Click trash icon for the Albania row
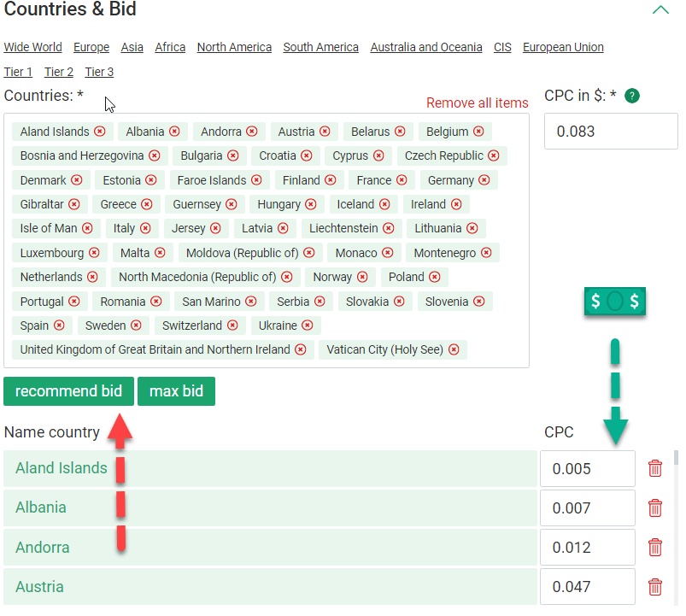Image resolution: width=686 pixels, height=616 pixels. click(655, 507)
